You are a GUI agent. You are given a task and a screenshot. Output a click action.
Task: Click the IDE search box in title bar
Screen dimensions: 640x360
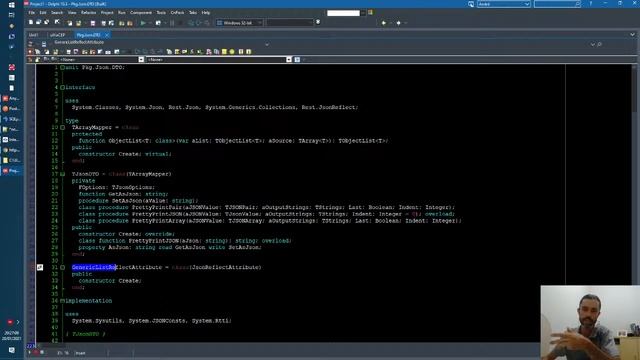[557, 4]
